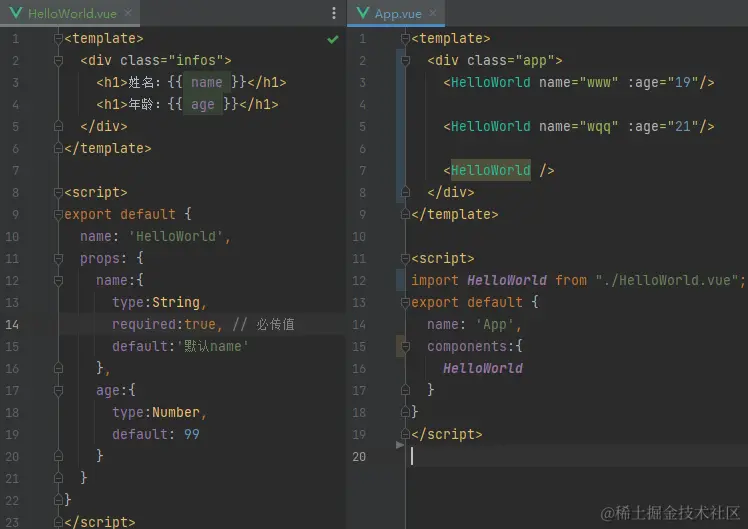The image size is (748, 529).
Task: Collapse the template block in HelloWorld.vue line 1
Action: (x=58, y=39)
